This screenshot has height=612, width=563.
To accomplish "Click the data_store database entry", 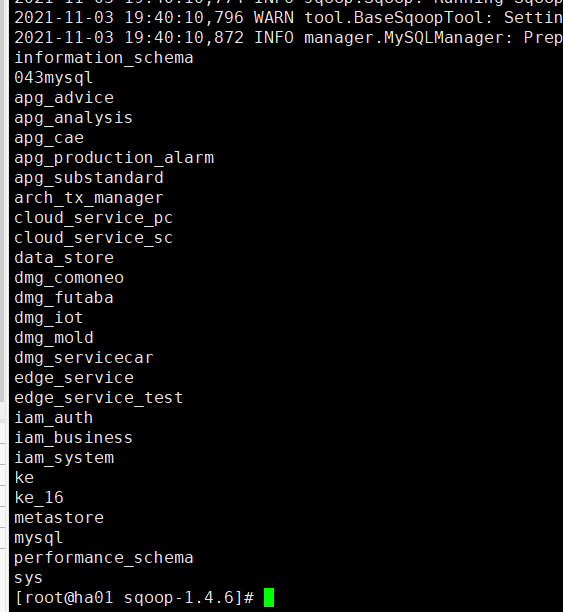I will click(x=64, y=258).
